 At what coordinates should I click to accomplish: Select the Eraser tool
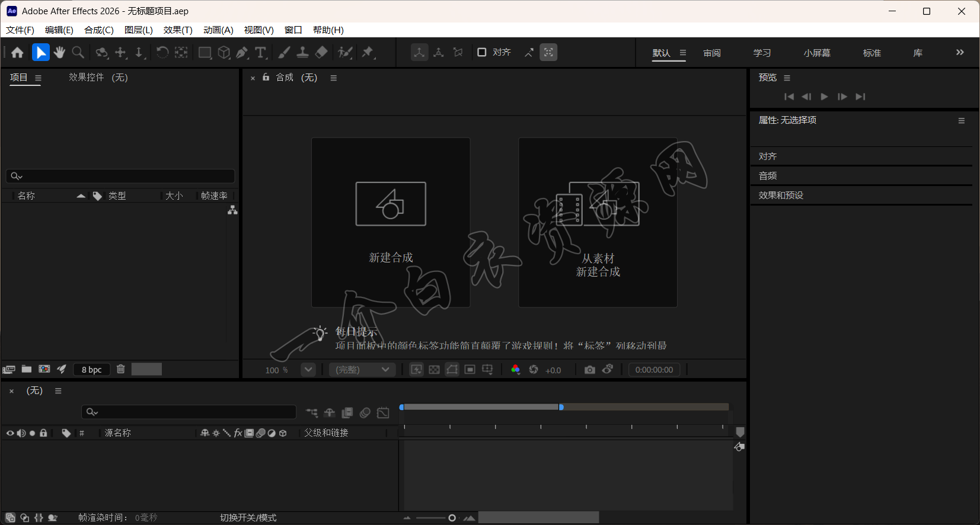pyautogui.click(x=321, y=53)
